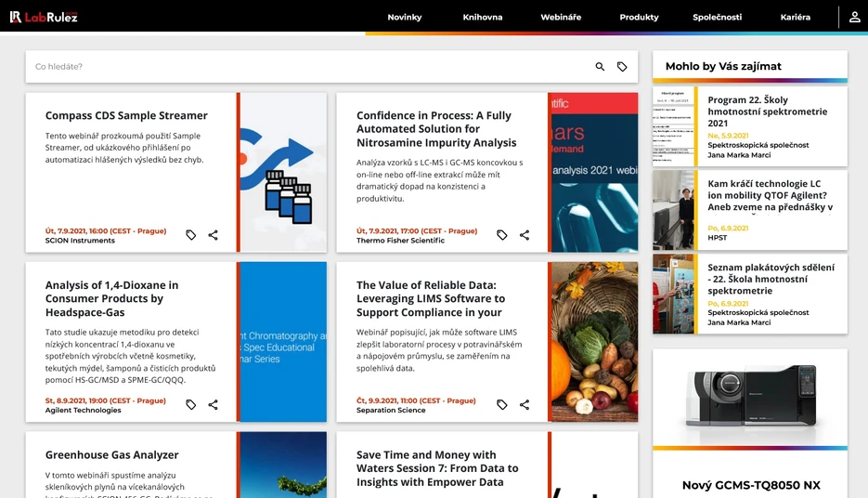This screenshot has height=498, width=868.
Task: Click thumbnail of Seznam plakátových sdělení article
Action: pyautogui.click(x=673, y=294)
